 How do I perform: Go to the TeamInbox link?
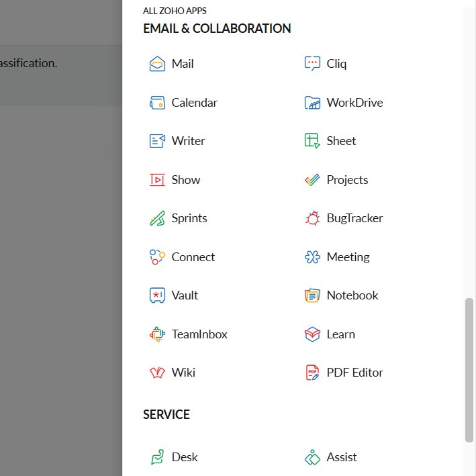pos(199,334)
